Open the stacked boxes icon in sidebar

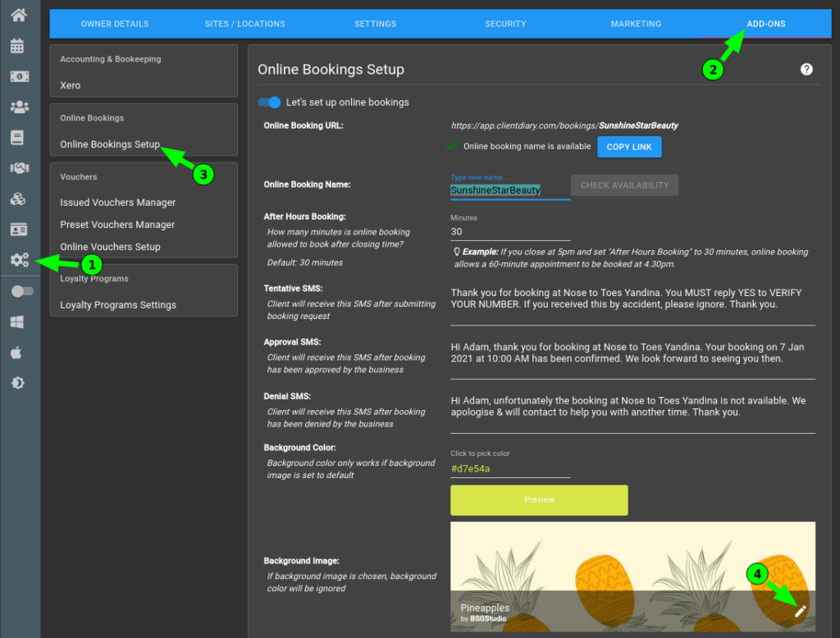[18, 198]
